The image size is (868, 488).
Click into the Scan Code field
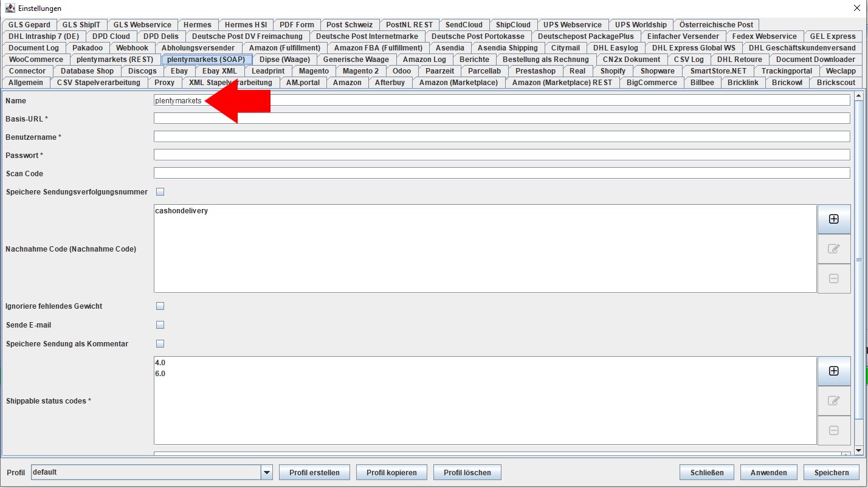coord(502,173)
